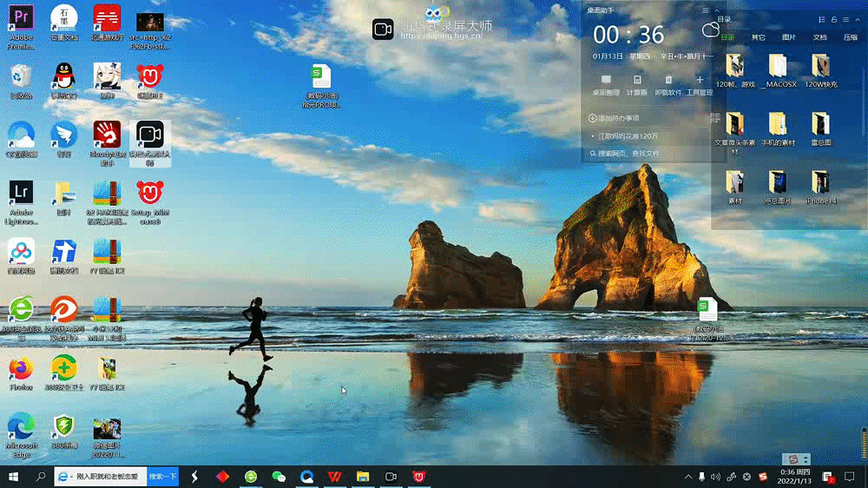Toggle the folder panel lock icon

[834, 19]
